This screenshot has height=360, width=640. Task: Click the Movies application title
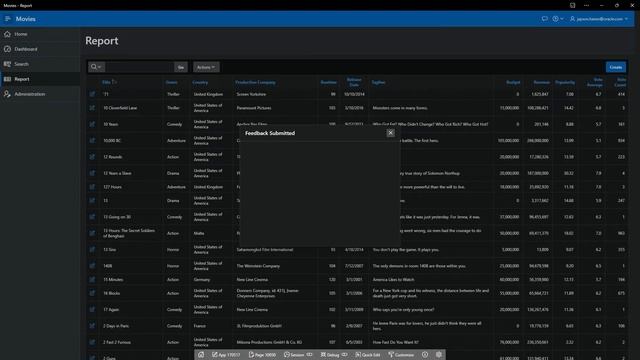(x=25, y=19)
